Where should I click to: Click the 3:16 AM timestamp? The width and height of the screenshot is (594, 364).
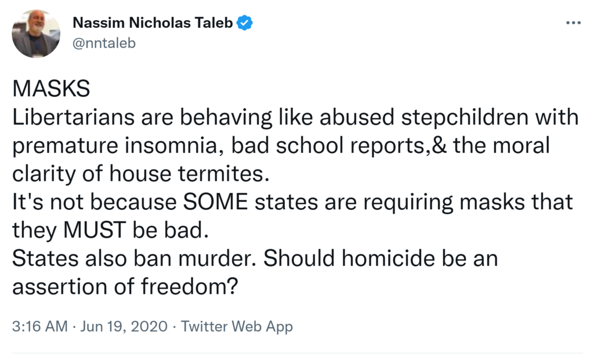[x=40, y=326]
